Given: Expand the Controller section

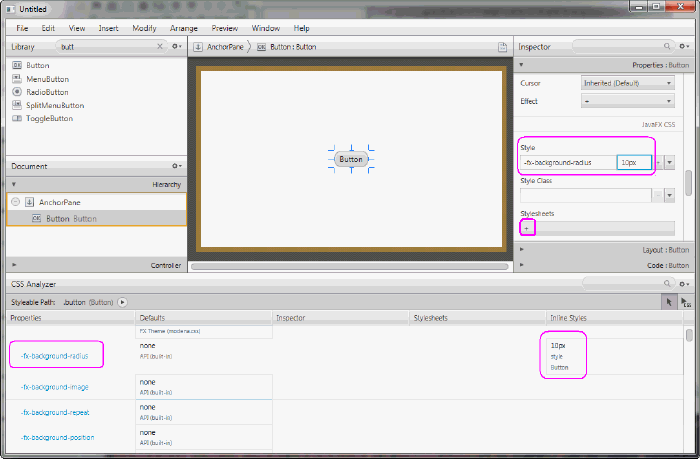Looking at the screenshot, I should coord(14,265).
